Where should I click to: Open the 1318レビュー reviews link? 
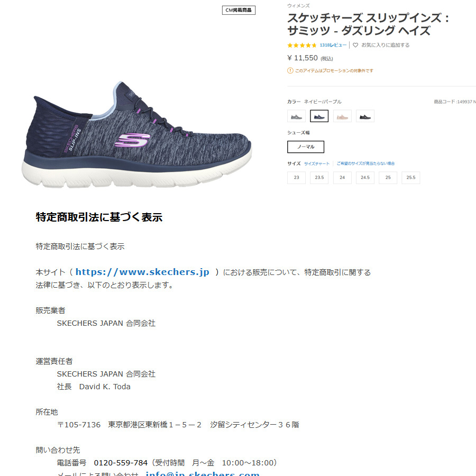click(333, 45)
